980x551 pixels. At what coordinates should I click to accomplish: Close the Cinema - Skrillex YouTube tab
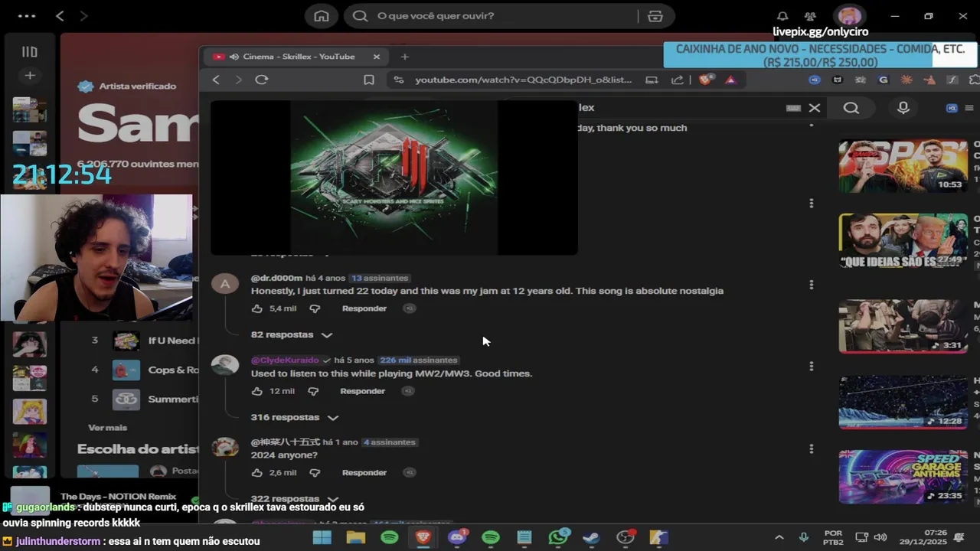376,57
